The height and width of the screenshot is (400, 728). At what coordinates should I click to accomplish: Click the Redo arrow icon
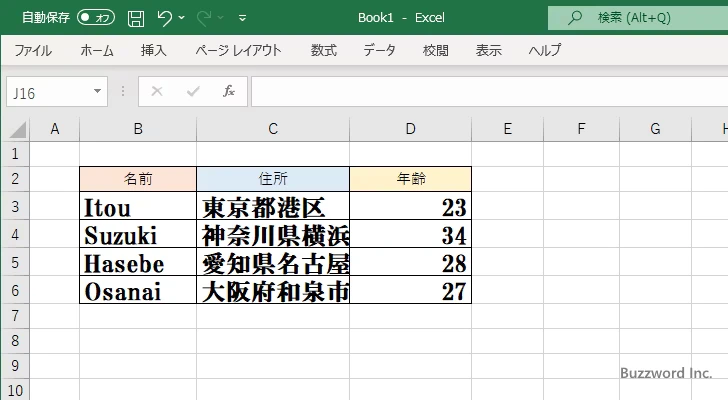pyautogui.click(x=204, y=18)
